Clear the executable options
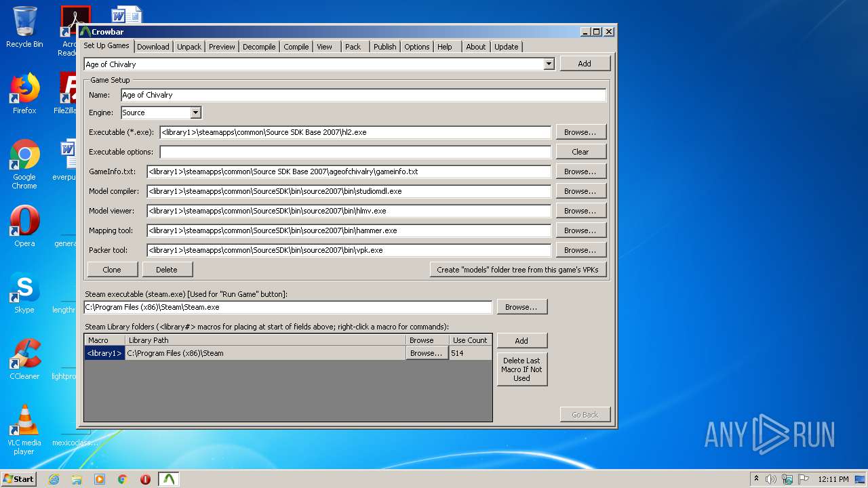The height and width of the screenshot is (488, 868). [x=580, y=152]
